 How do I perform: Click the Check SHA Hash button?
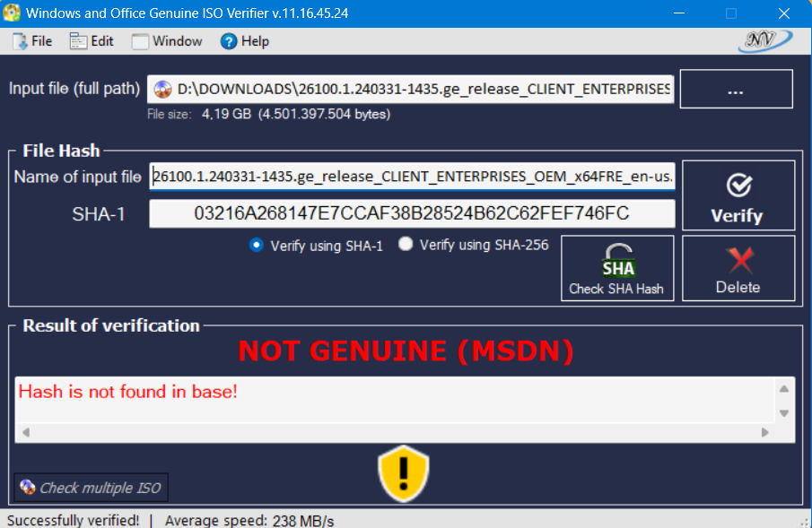(x=617, y=268)
